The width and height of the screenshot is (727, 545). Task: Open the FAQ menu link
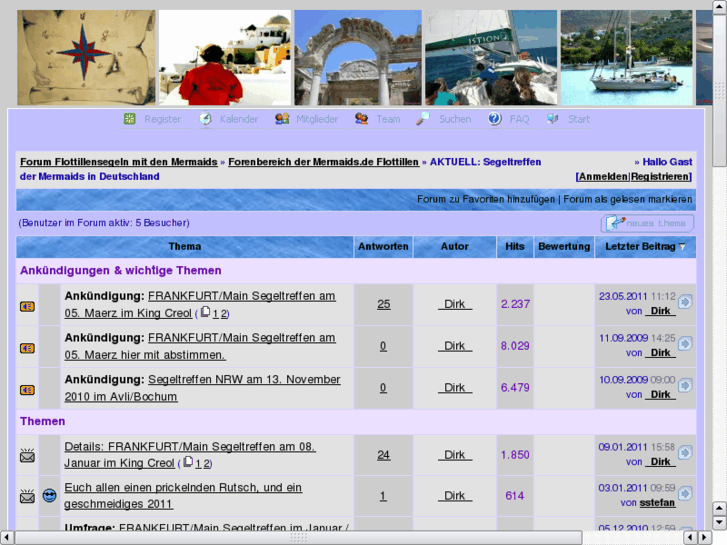tap(519, 119)
